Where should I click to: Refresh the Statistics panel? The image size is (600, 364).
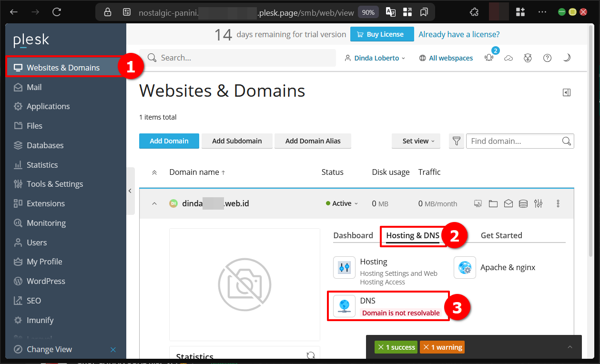(311, 355)
